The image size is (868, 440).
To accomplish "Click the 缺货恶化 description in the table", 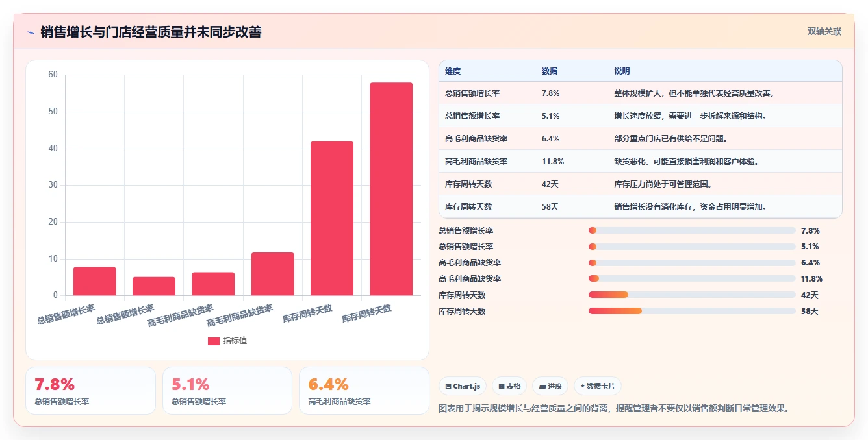I will click(x=686, y=161).
